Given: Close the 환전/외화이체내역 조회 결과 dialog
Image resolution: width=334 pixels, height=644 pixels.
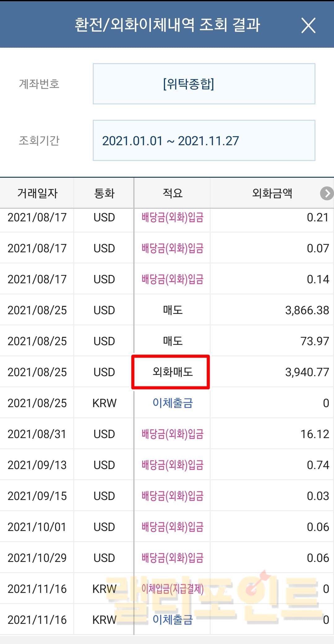Looking at the screenshot, I should click(x=308, y=25).
